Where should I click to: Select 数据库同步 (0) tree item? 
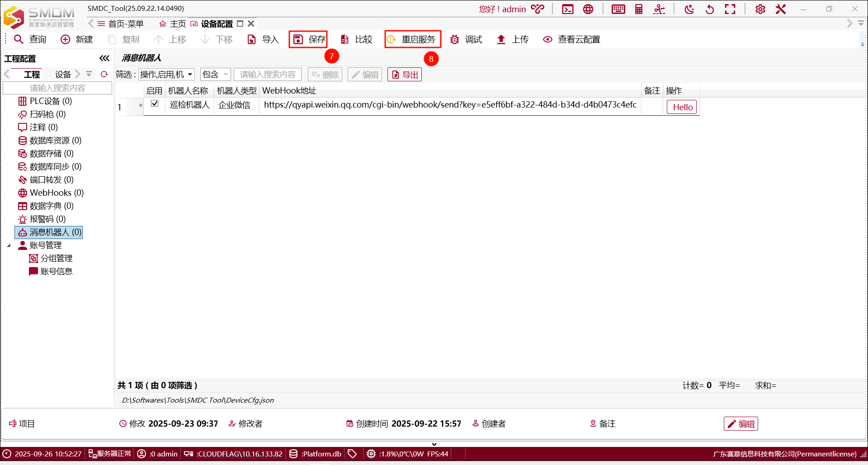(x=50, y=167)
